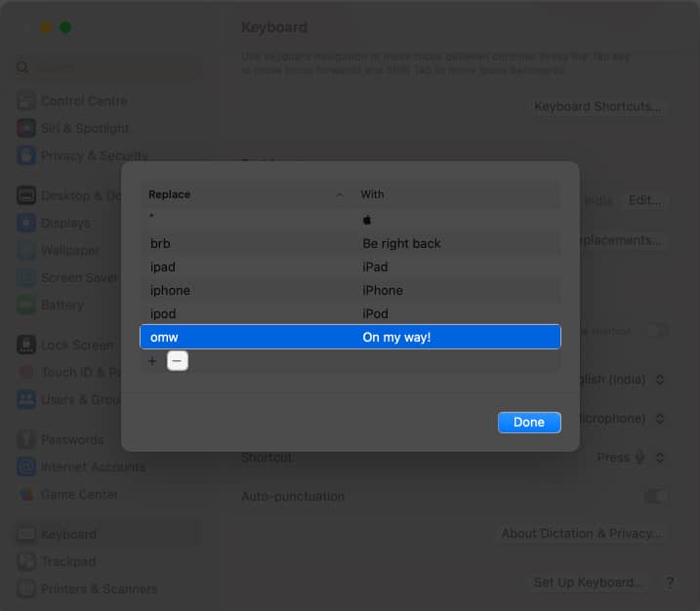Select the ipad shortcut entry
The width and height of the screenshot is (700, 611).
(162, 266)
